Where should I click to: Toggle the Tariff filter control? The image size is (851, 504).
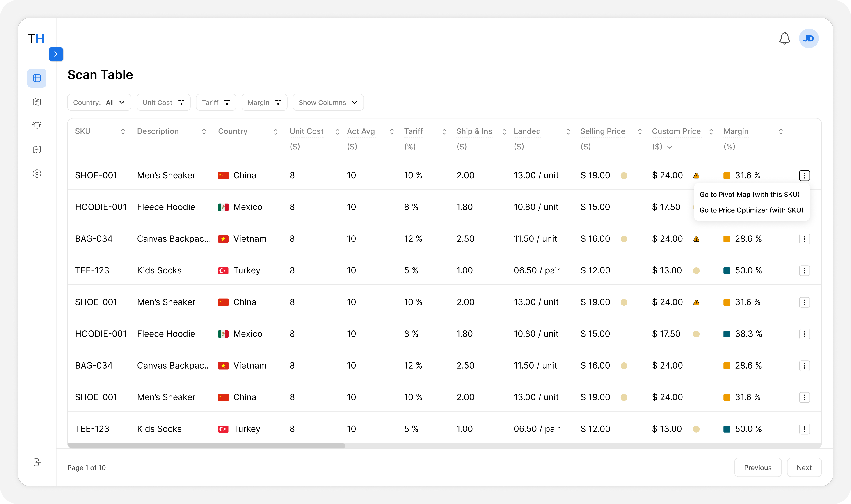click(216, 103)
